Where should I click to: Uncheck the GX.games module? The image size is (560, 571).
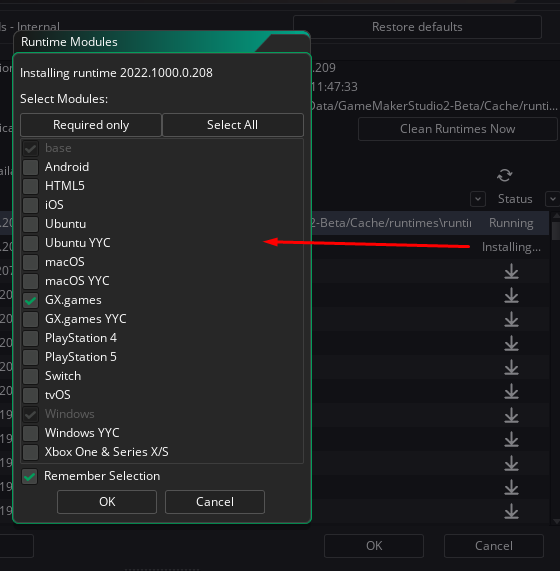(31, 300)
